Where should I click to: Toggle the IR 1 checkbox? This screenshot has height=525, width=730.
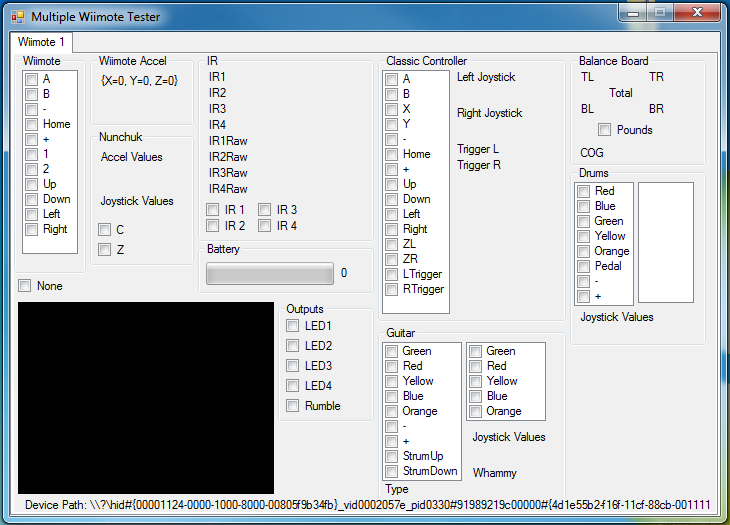[212, 210]
